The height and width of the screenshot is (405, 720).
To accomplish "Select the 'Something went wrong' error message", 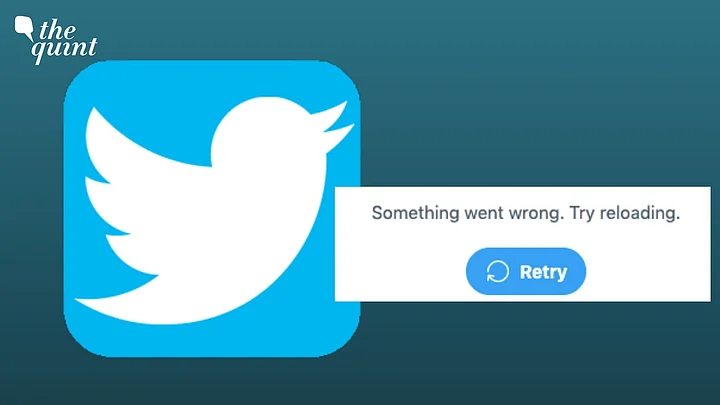I will coord(526,214).
